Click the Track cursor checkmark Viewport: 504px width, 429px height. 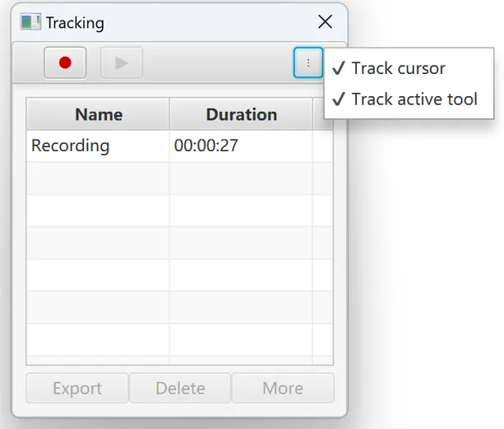pyautogui.click(x=339, y=68)
